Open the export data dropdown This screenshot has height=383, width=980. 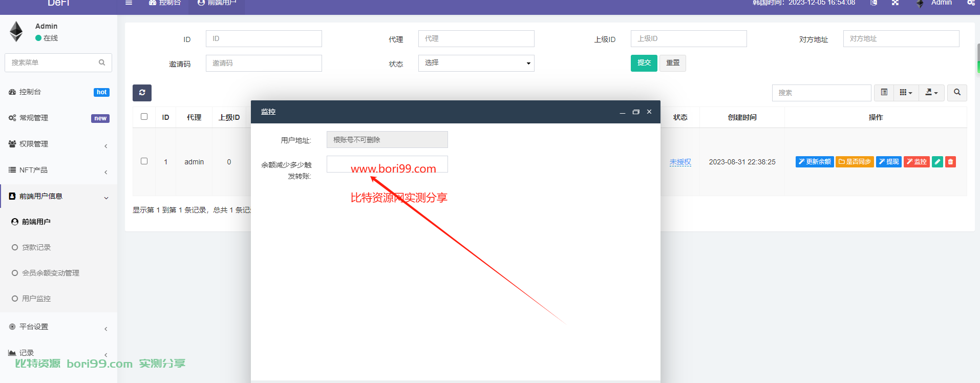(x=931, y=92)
